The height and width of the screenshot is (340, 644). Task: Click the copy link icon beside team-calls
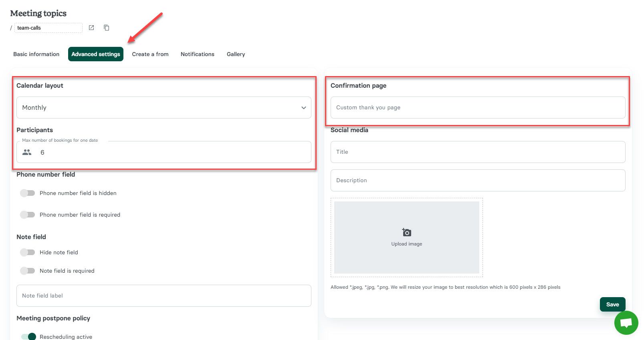point(106,28)
